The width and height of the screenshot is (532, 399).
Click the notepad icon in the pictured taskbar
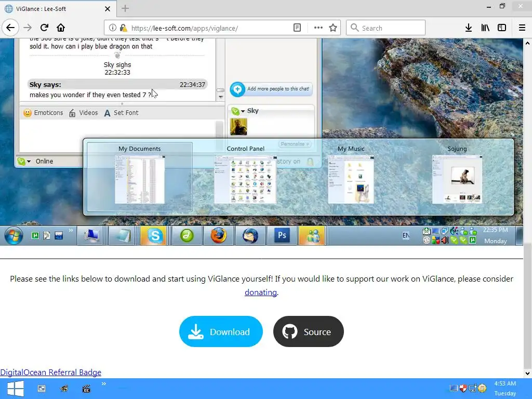(123, 235)
